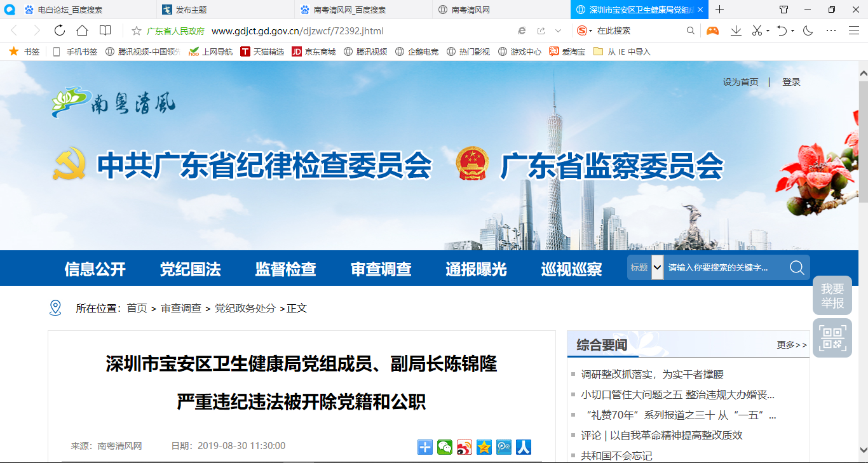The image size is (868, 463).
Task: Share to QQ Zone star icon
Action: [484, 447]
